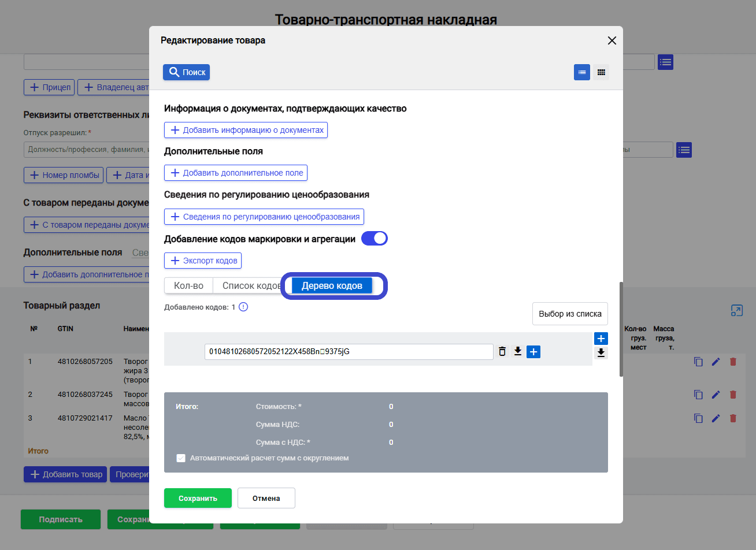This screenshot has height=550, width=756.
Task: Expand Добавить дополнительное поле in dialog
Action: click(x=236, y=173)
